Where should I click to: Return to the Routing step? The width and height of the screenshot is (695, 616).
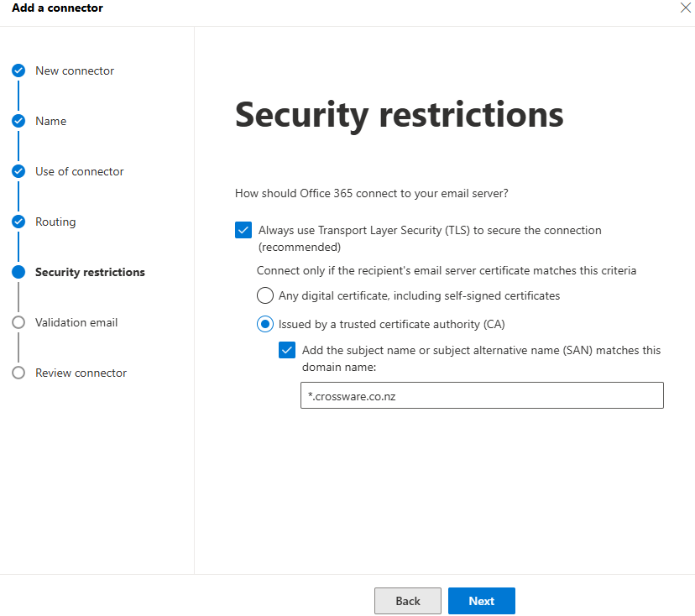55,222
